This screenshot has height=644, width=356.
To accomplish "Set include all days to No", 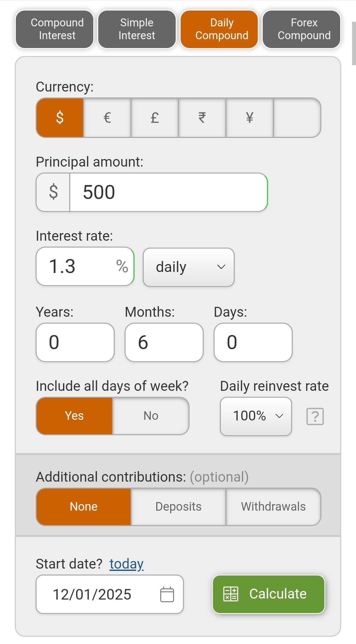I will (x=151, y=416).
